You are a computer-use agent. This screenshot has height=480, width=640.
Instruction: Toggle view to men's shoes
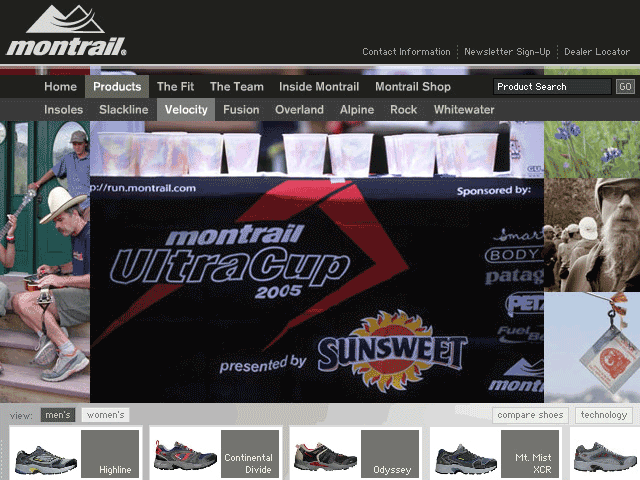[x=58, y=415]
